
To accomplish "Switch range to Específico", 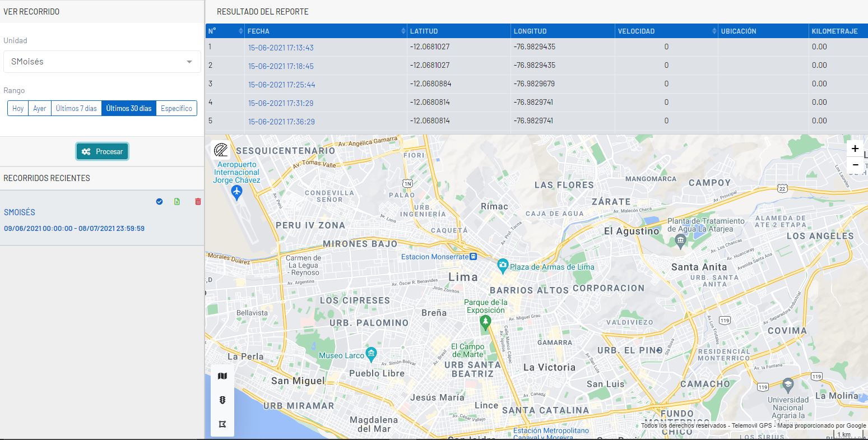I will click(177, 108).
